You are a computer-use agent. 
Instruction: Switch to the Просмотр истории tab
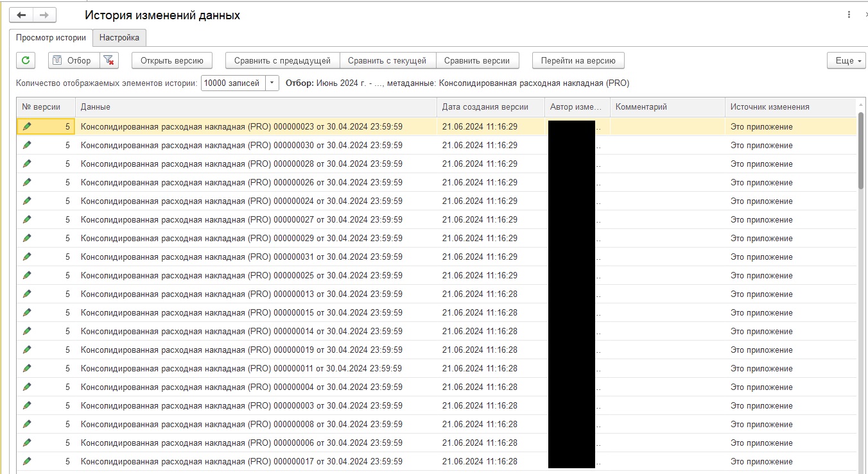point(51,38)
